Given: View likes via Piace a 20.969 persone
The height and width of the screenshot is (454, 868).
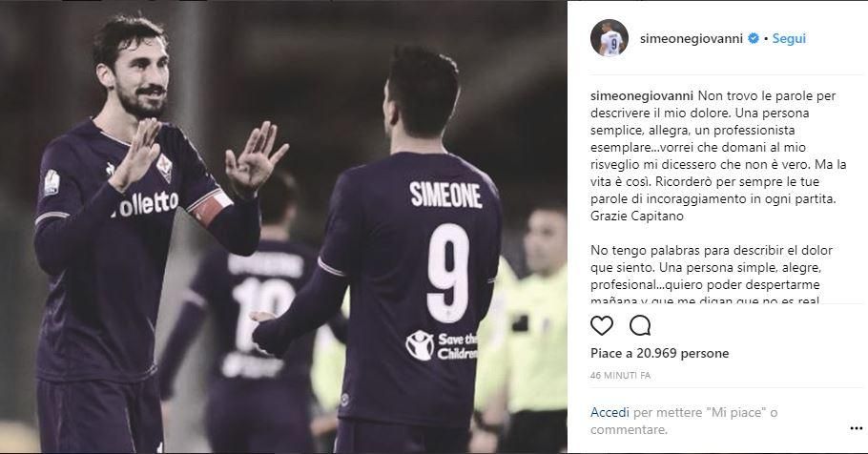Looking at the screenshot, I should 659,353.
